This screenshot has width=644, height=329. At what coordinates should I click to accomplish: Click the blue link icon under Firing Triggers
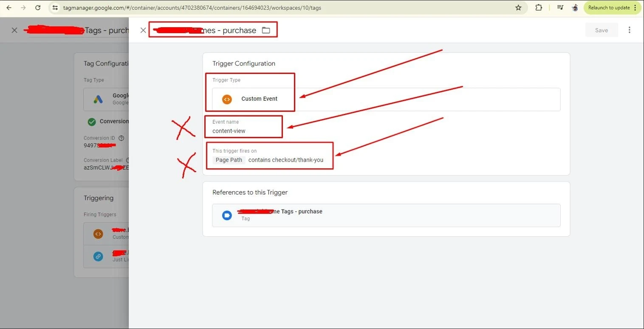coord(98,256)
